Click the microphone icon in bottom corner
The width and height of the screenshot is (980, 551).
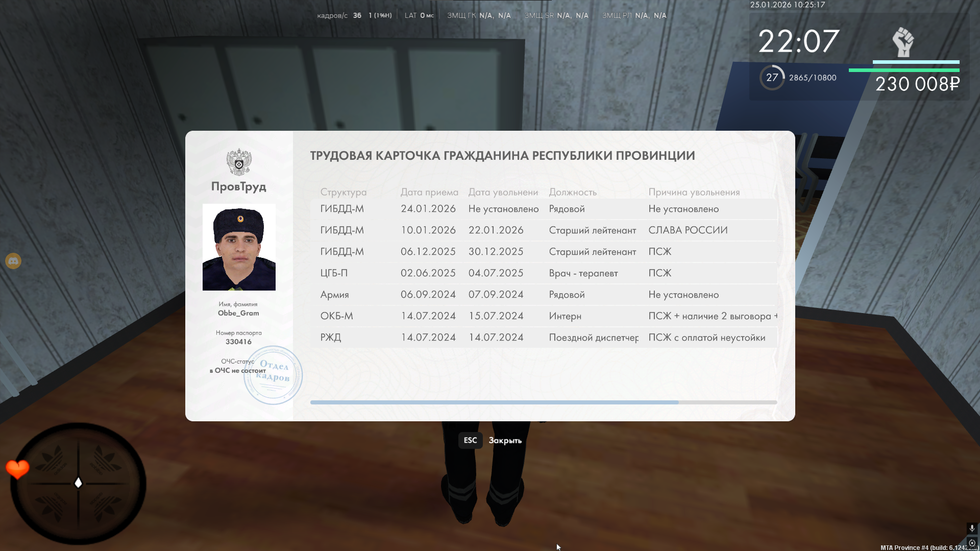pos(972,528)
